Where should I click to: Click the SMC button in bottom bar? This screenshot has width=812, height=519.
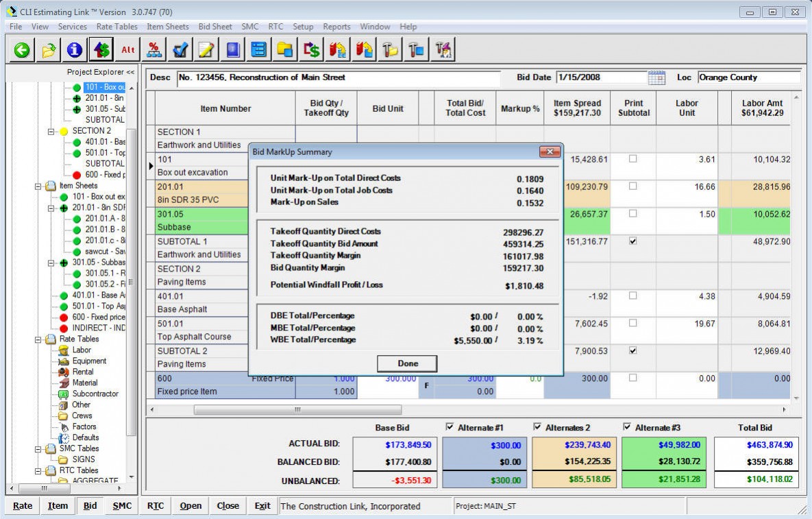tap(122, 505)
